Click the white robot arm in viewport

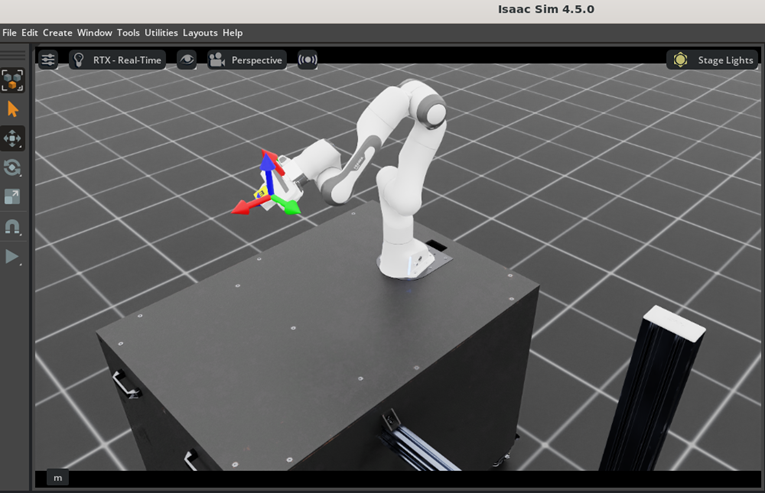tap(405, 170)
